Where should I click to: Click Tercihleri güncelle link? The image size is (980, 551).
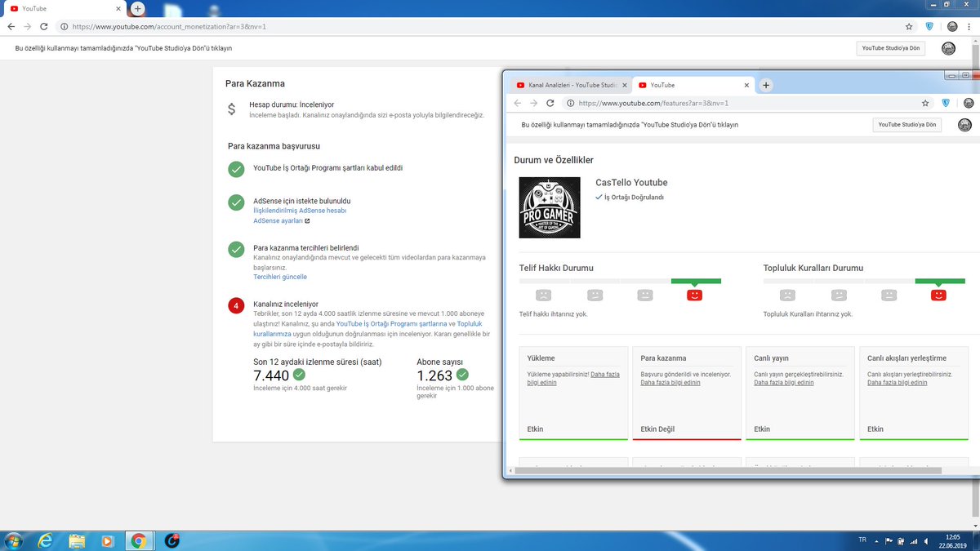[x=280, y=277]
